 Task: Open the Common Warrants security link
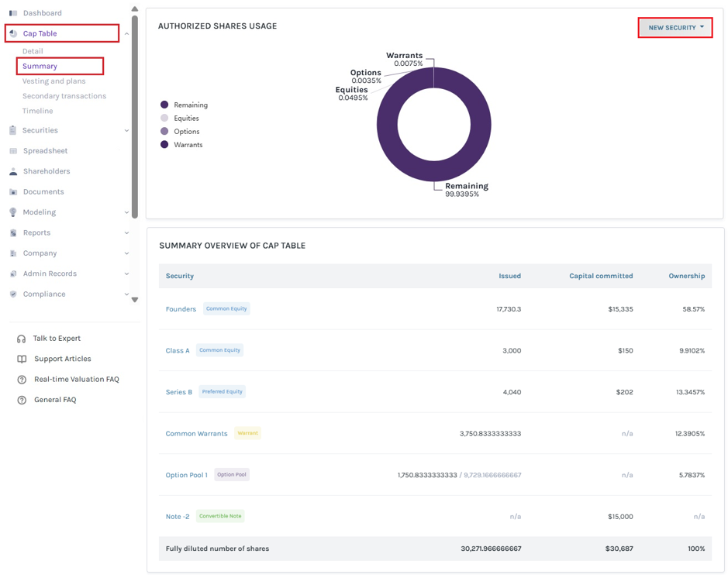pyautogui.click(x=197, y=434)
